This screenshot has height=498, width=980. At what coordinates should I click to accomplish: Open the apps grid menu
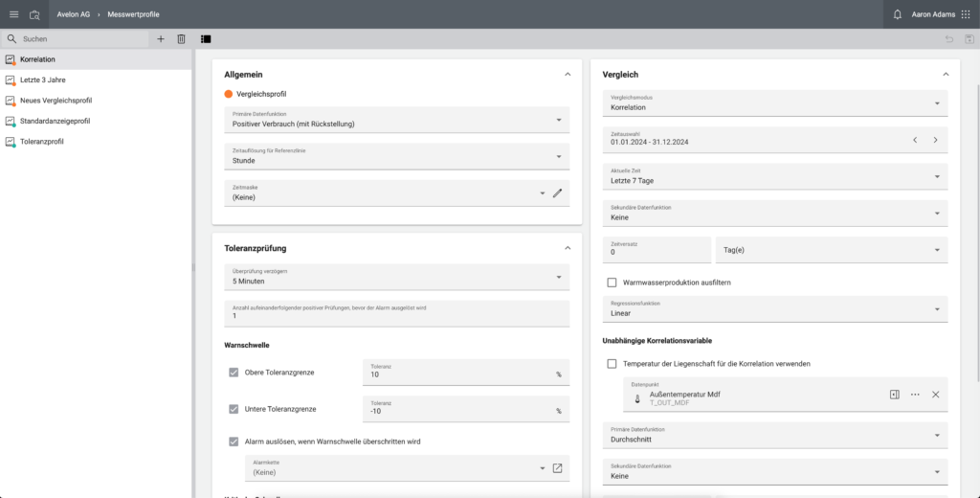[x=964, y=14]
